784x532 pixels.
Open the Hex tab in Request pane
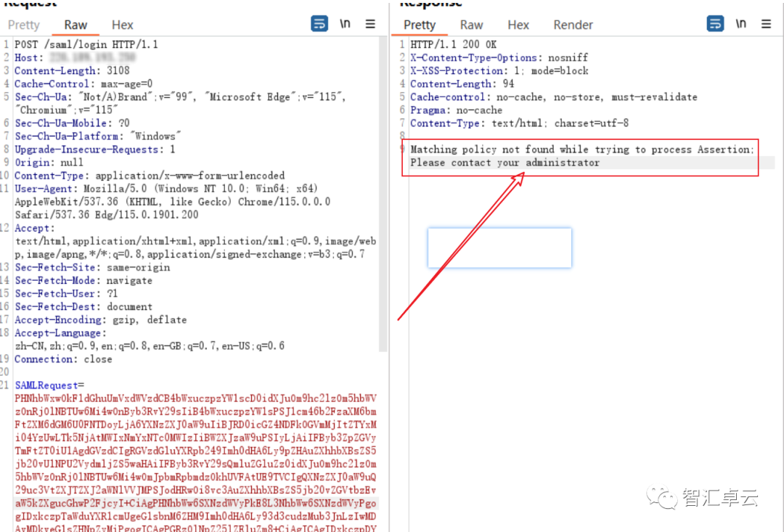(x=123, y=25)
